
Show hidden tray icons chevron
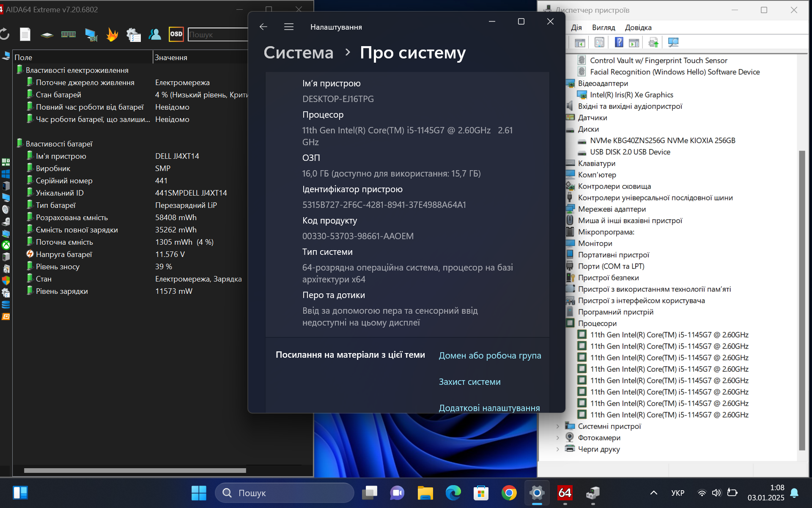(x=653, y=493)
